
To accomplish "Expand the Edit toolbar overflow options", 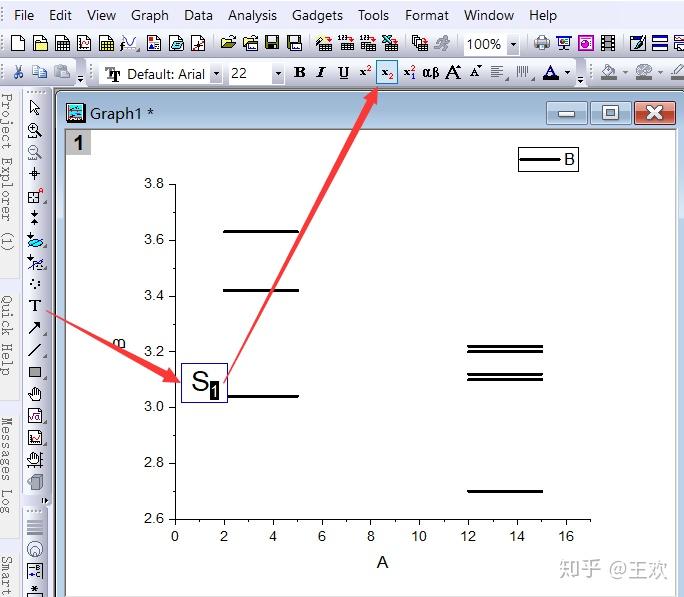I will tap(80, 79).
